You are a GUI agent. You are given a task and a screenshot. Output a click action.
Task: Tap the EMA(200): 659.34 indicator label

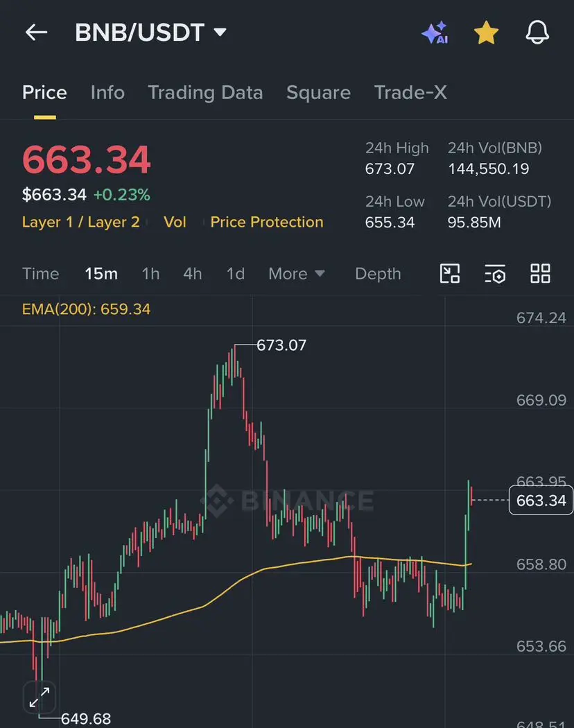coord(87,309)
